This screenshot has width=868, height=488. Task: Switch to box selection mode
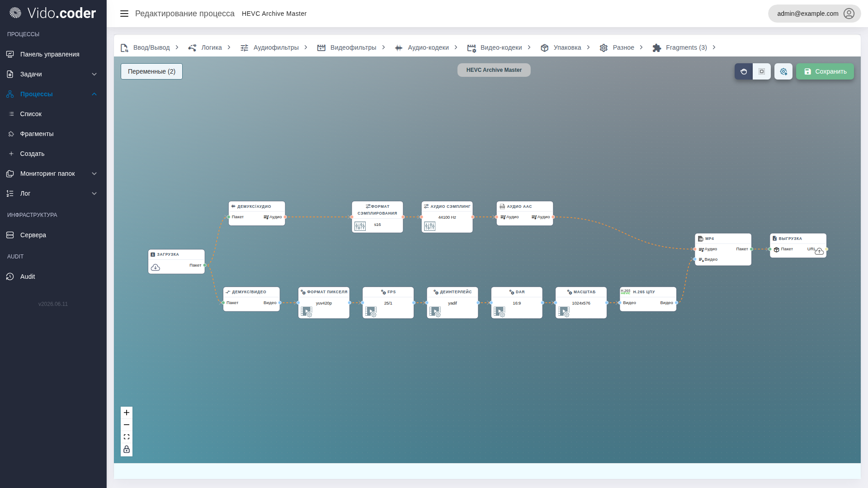click(762, 71)
